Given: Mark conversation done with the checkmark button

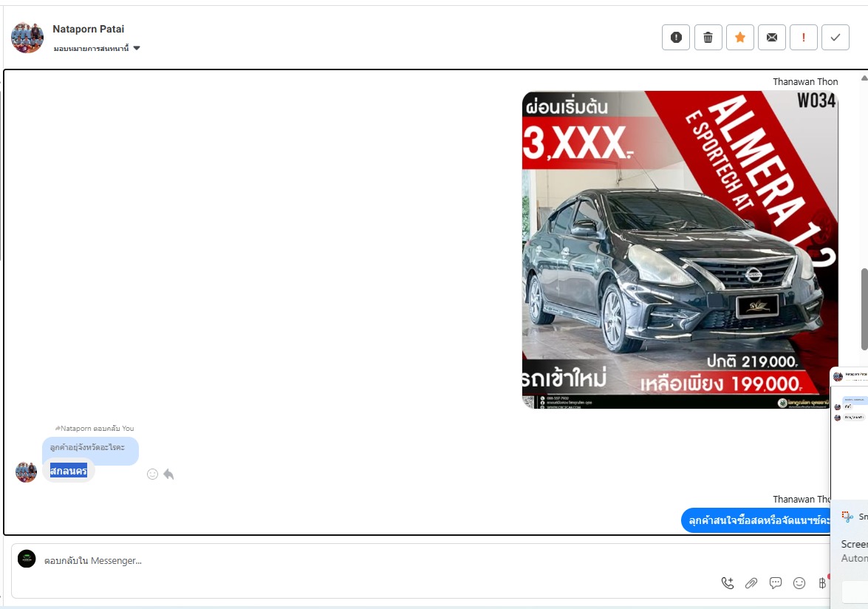Looking at the screenshot, I should [x=835, y=37].
